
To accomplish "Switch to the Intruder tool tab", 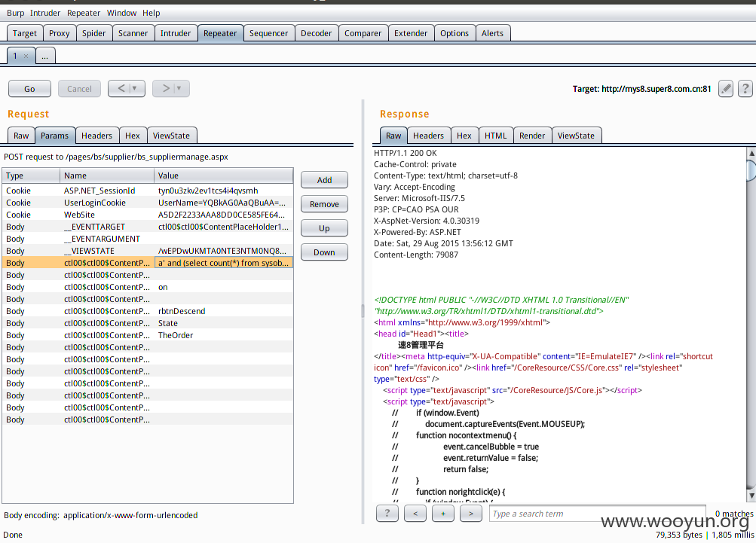I will pos(176,33).
